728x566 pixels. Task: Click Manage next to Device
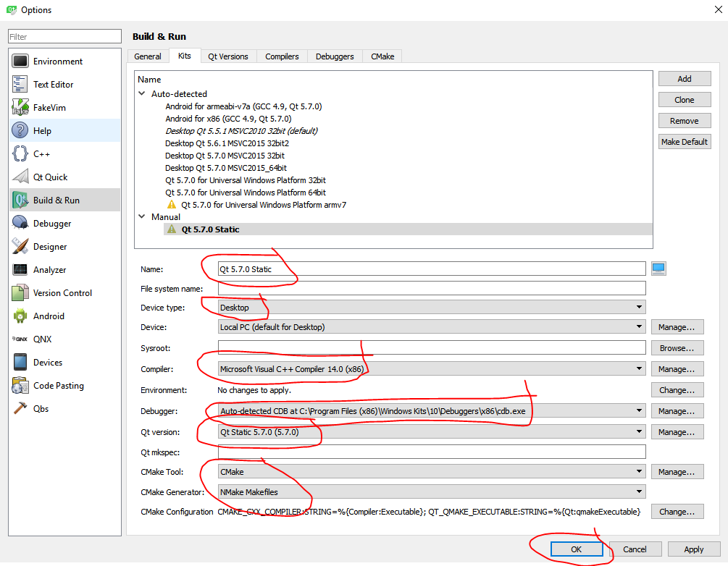677,327
